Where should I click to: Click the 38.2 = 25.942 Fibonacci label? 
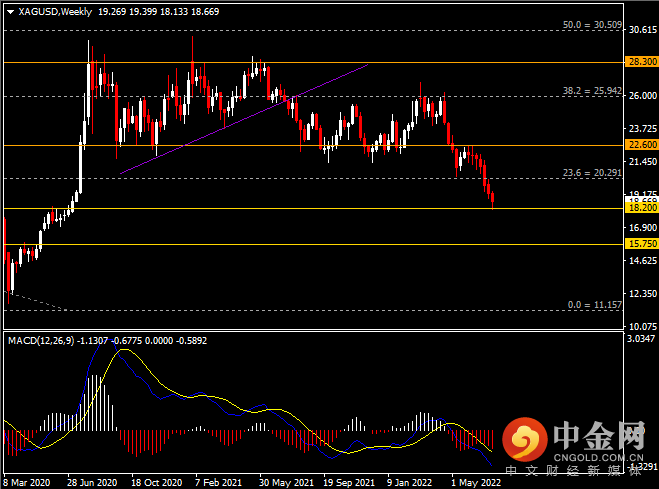point(592,91)
